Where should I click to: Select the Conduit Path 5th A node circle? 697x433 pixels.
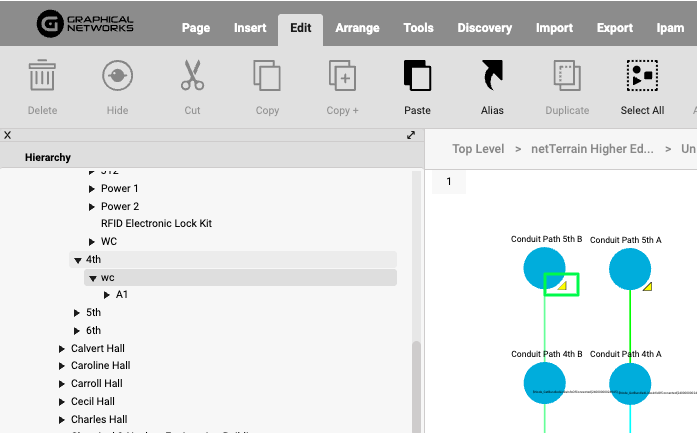click(x=630, y=268)
